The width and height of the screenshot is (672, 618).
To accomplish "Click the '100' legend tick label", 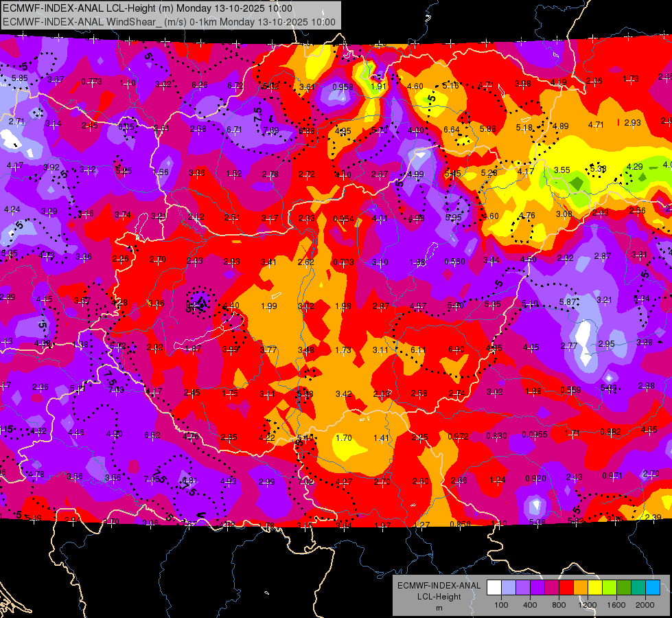I will tap(501, 605).
